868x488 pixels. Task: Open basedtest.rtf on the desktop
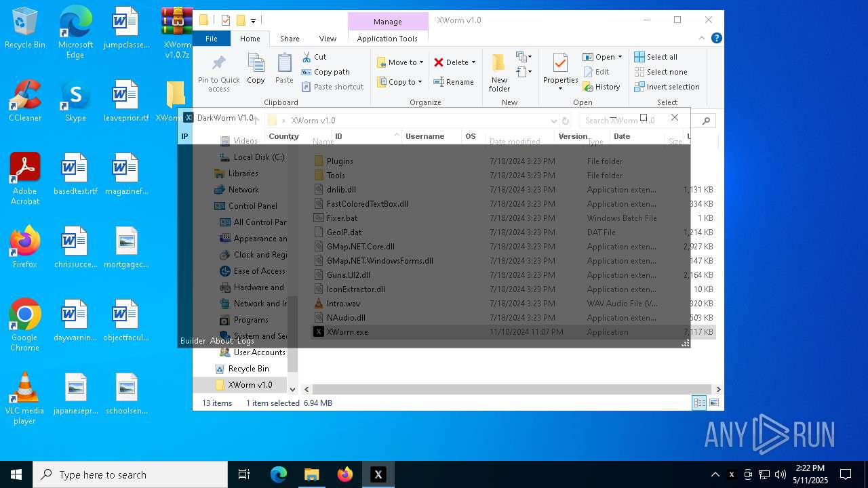75,174
